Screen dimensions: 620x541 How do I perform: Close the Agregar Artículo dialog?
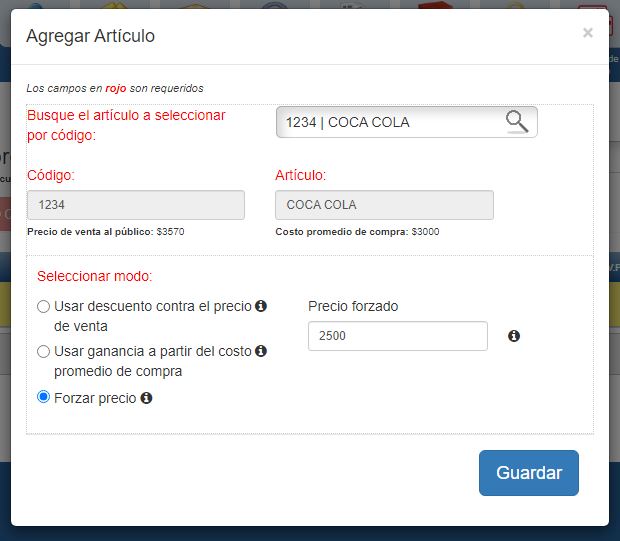pyautogui.click(x=588, y=32)
